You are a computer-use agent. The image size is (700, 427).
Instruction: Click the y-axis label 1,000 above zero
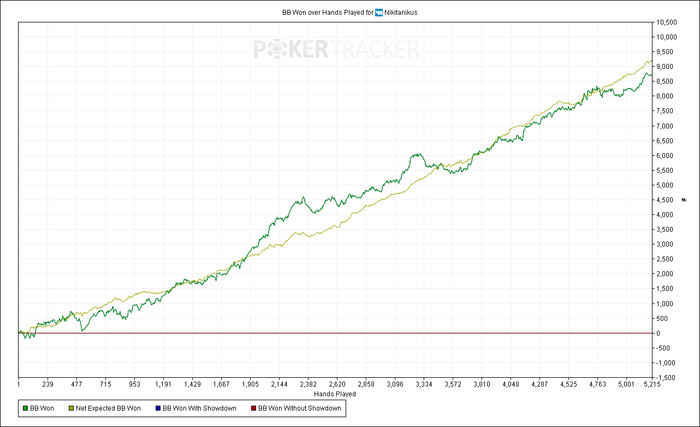pos(665,304)
